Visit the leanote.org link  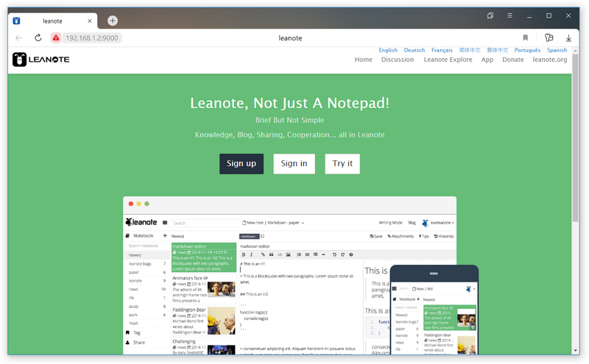549,60
